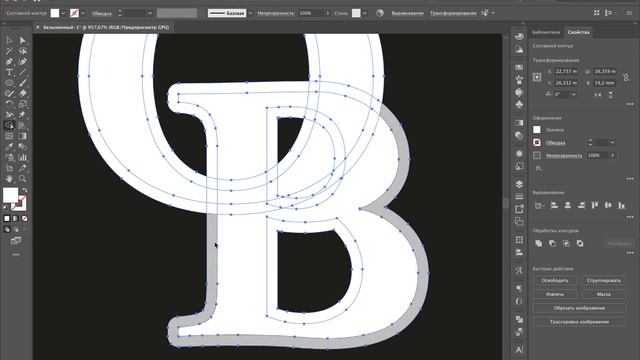Open stroke color dropdown arrow in control bar
640x360 pixels.
[x=83, y=13]
